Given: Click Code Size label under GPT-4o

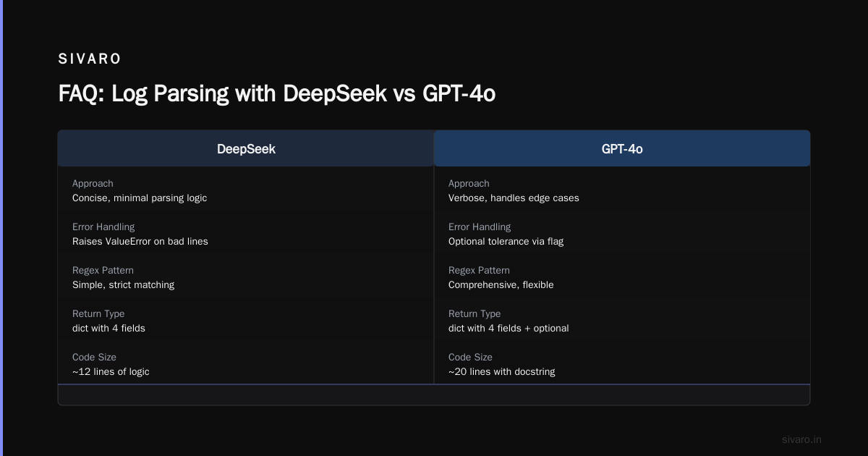Looking at the screenshot, I should [470, 357].
